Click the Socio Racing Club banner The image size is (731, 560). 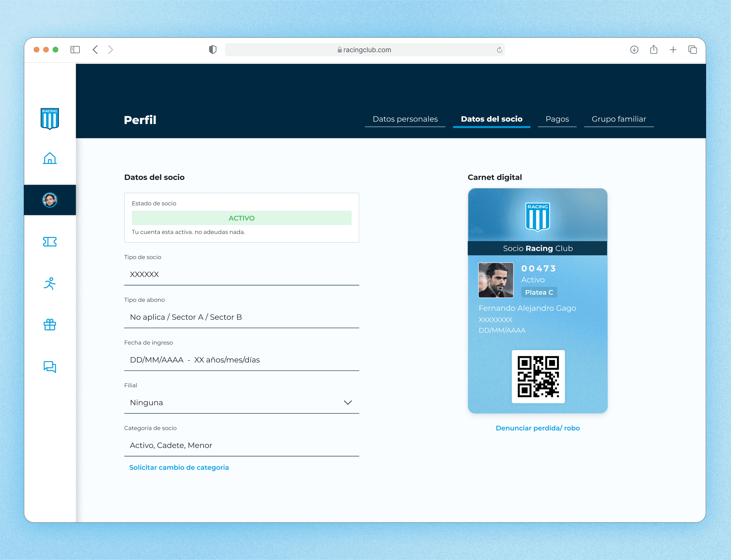click(x=537, y=248)
